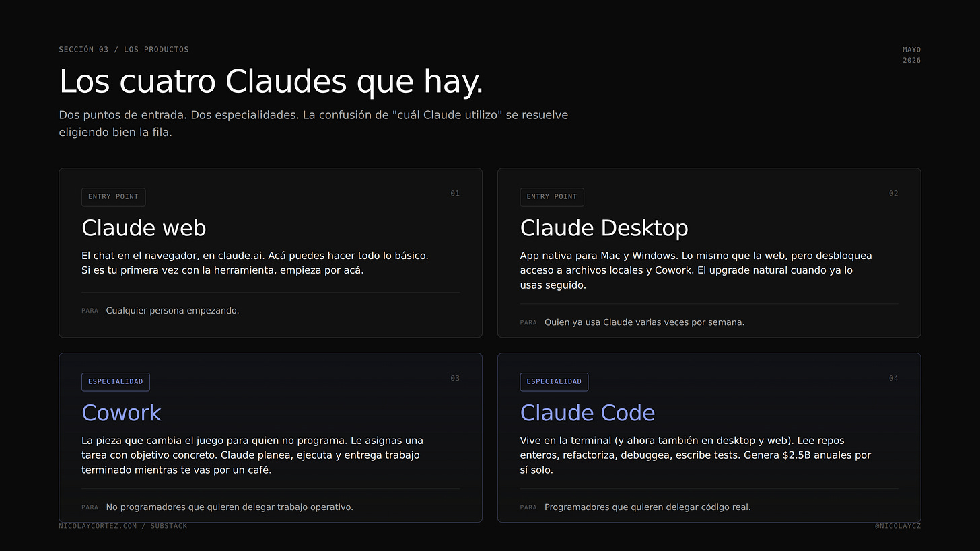Click the PARA label in the Claude Code card
This screenshot has height=551, width=980.
[x=528, y=508]
